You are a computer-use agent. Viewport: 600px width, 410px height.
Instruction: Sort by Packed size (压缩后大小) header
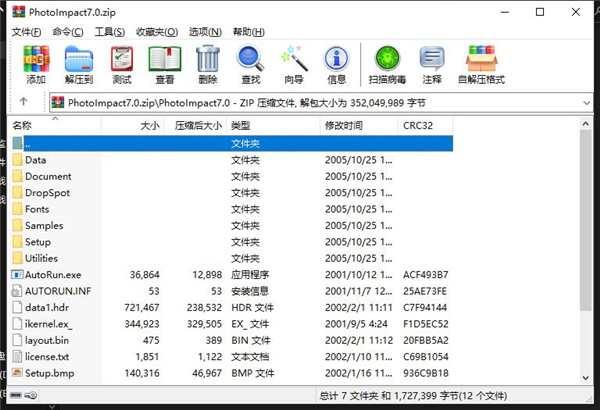pyautogui.click(x=195, y=125)
